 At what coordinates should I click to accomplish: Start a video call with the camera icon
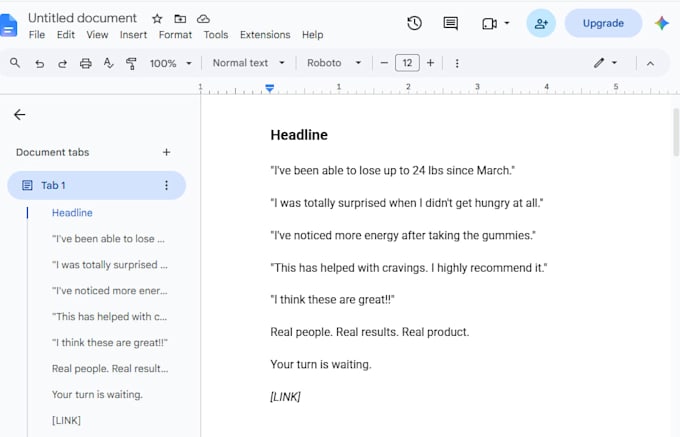click(x=489, y=23)
